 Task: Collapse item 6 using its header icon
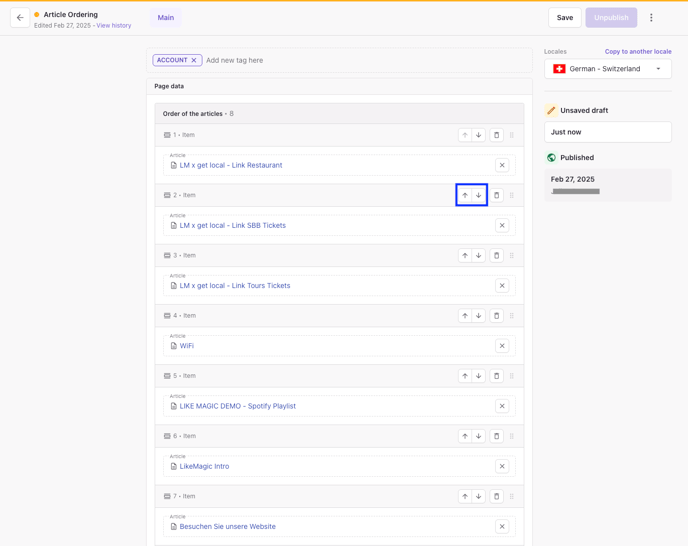tap(167, 436)
